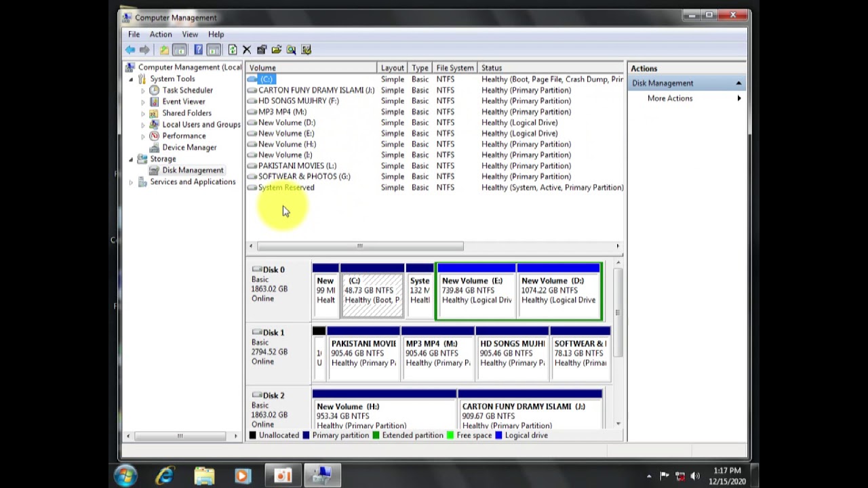Toggle Show/Hide Console Tree button

179,49
